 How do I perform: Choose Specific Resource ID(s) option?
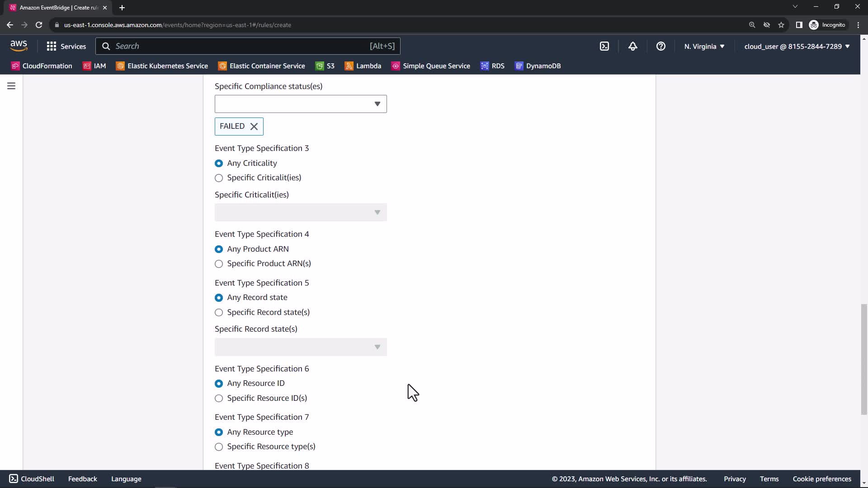pyautogui.click(x=219, y=398)
